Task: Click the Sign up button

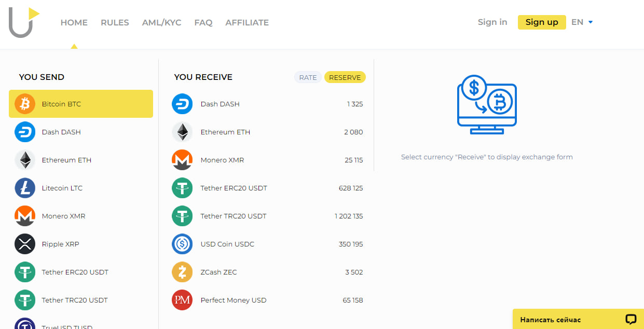Action: (542, 22)
